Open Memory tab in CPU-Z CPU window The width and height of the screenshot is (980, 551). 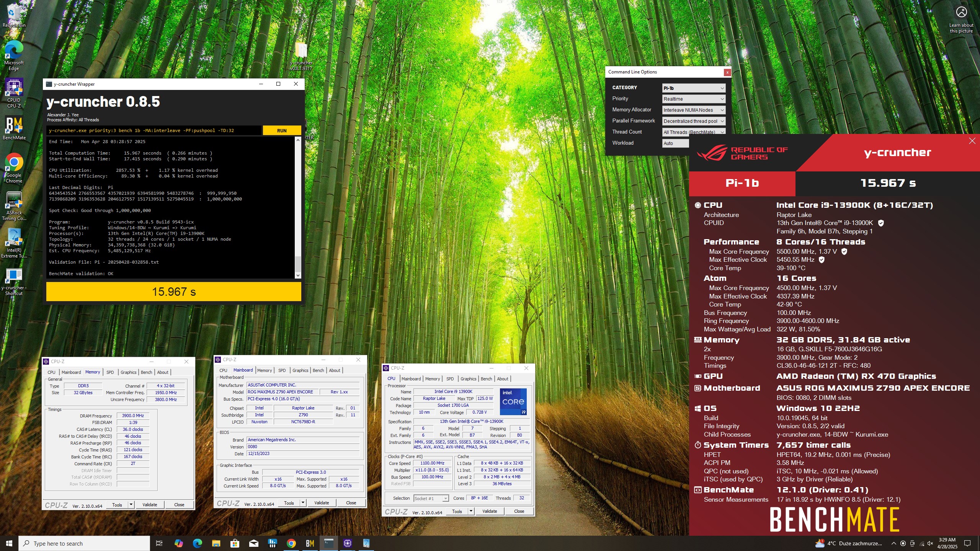point(432,379)
